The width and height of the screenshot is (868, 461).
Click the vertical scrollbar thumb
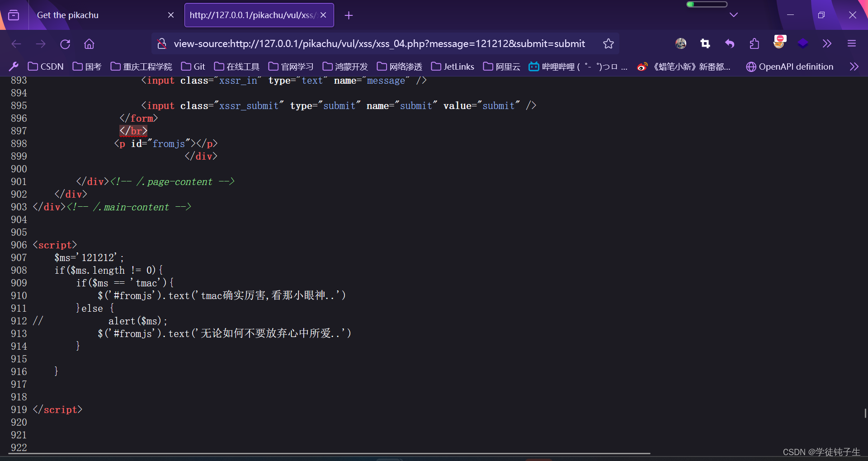(865, 413)
